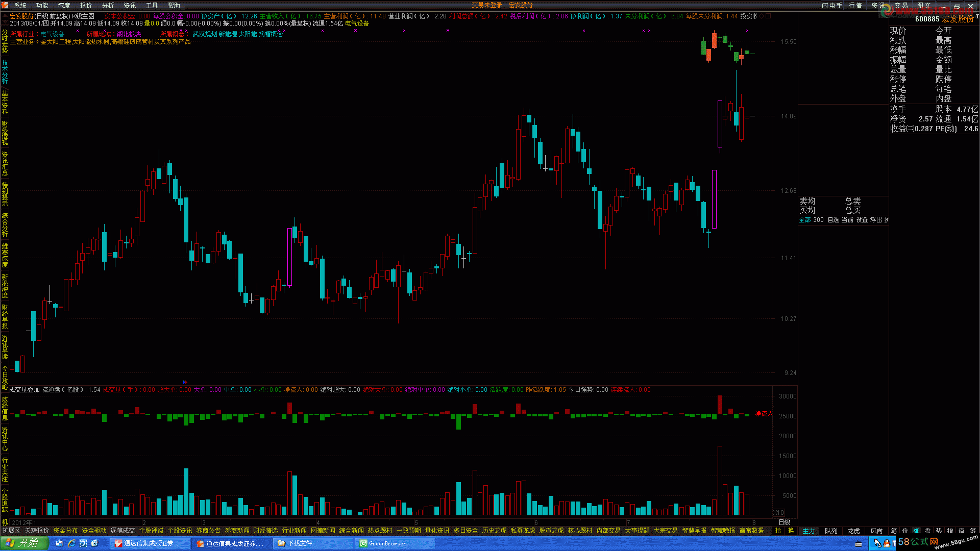Click the 行情 button in title bar
The image size is (980, 551).
point(855,5)
